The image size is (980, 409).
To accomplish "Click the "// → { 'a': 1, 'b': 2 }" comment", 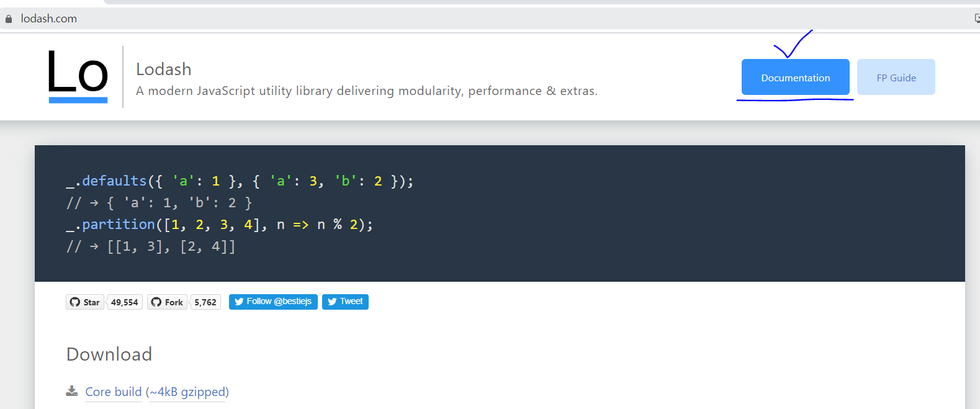I will [159, 203].
